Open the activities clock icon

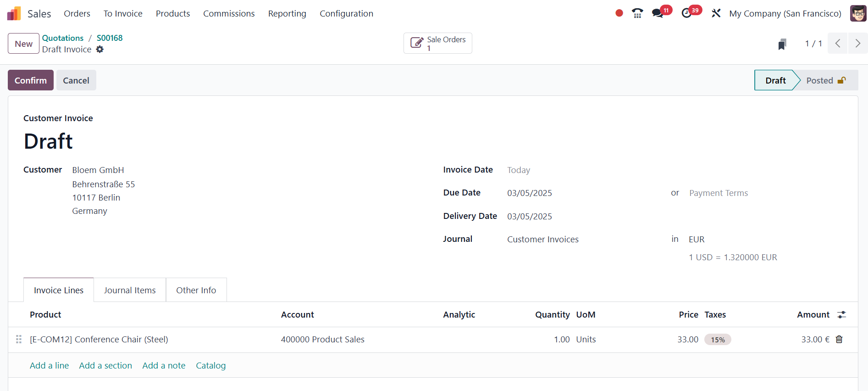click(686, 13)
